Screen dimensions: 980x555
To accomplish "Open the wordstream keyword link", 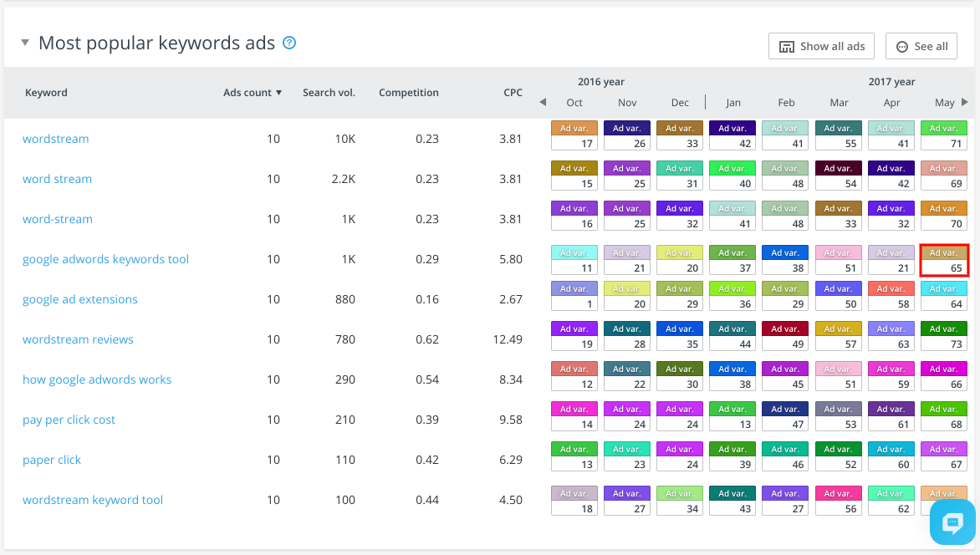I will [55, 139].
